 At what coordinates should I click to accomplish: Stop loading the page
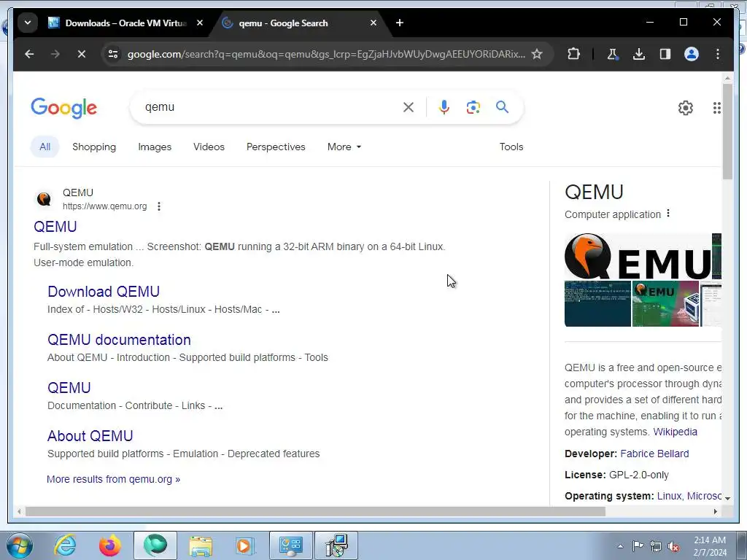click(x=82, y=54)
